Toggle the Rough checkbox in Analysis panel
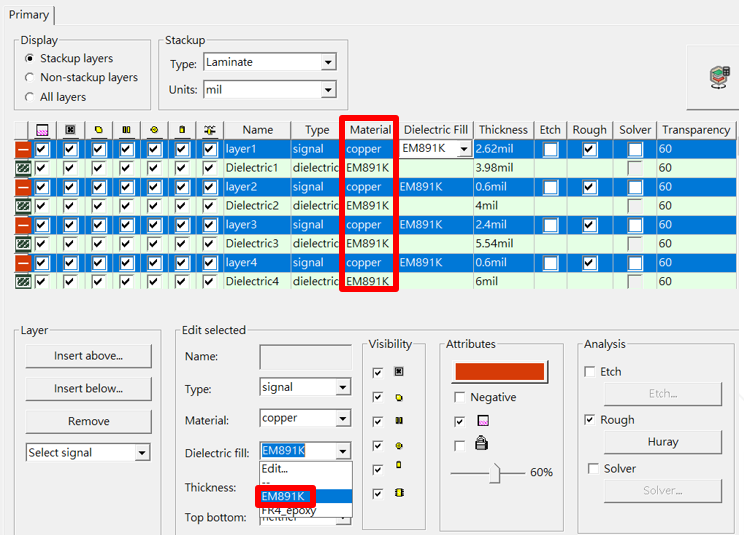This screenshot has height=535, width=744. point(590,419)
